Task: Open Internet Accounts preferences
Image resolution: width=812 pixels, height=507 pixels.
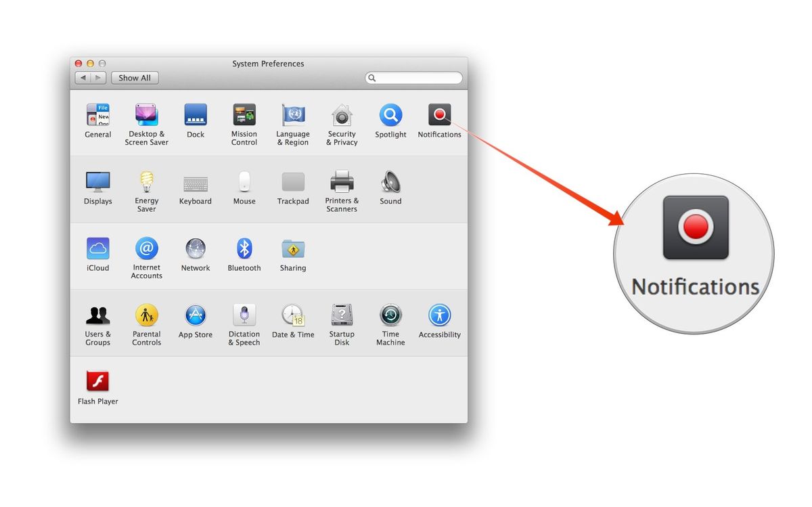Action: tap(147, 248)
